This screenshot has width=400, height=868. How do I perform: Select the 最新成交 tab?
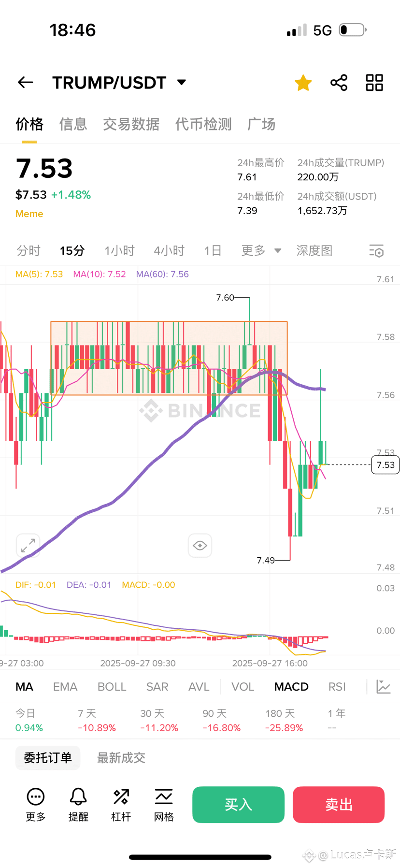(121, 758)
